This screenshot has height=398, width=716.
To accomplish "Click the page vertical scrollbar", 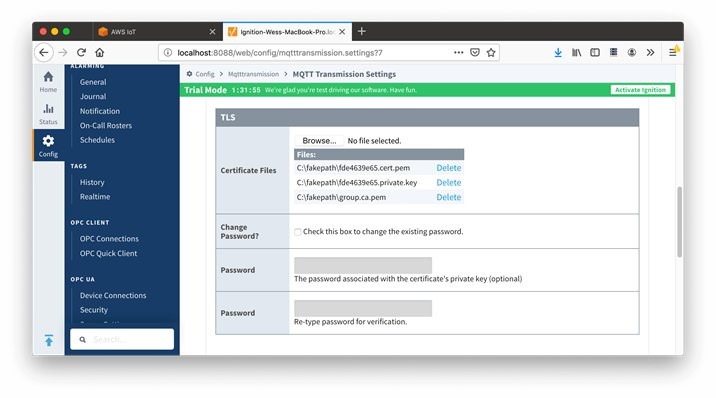I will pyautogui.click(x=679, y=222).
